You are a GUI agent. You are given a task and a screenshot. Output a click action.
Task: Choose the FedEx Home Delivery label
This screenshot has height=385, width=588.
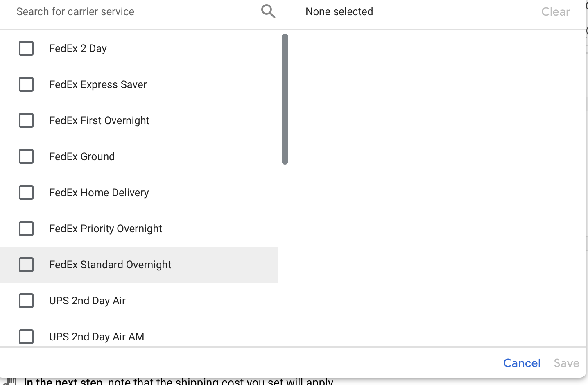(99, 192)
